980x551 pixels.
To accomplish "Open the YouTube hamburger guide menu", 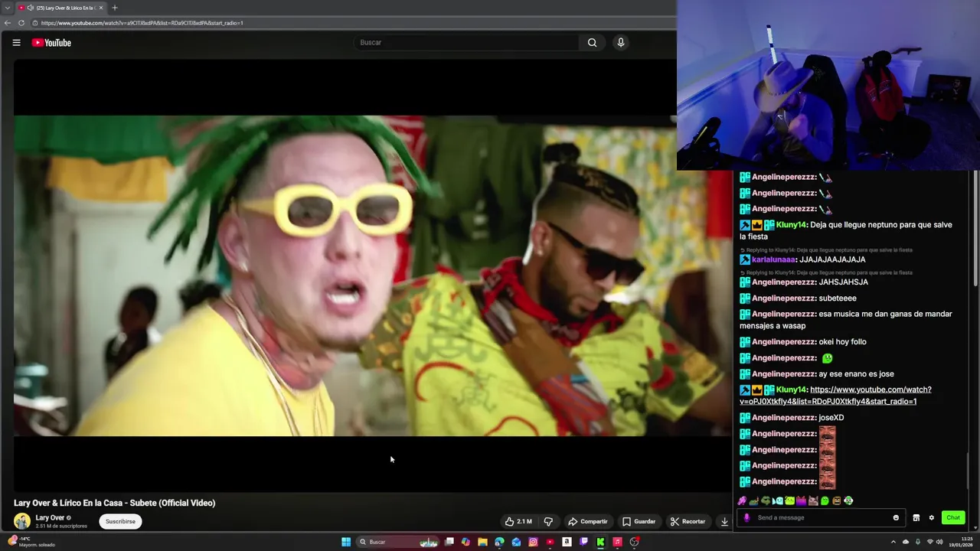I will pos(16,43).
